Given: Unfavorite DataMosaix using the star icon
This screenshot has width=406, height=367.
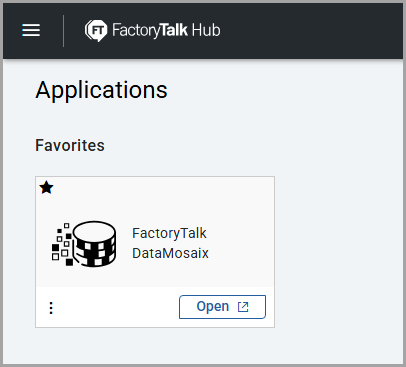Looking at the screenshot, I should click(46, 188).
